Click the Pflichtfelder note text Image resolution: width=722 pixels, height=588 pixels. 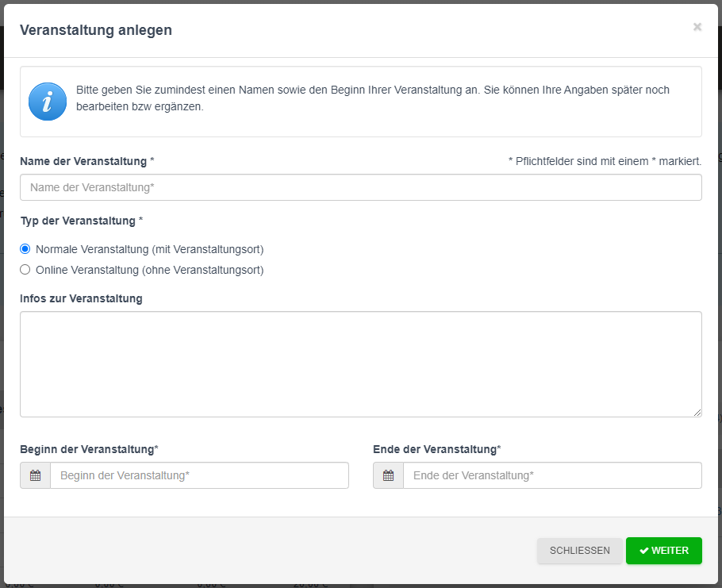tap(605, 161)
